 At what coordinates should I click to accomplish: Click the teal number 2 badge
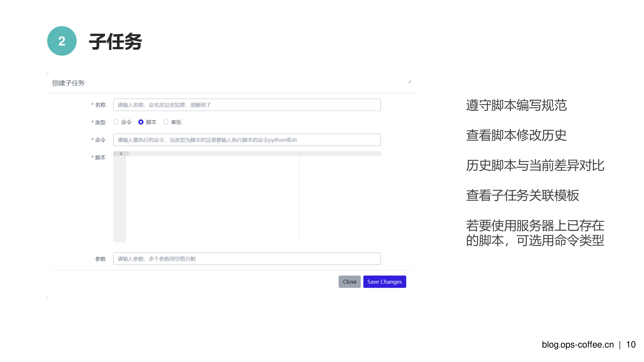62,41
